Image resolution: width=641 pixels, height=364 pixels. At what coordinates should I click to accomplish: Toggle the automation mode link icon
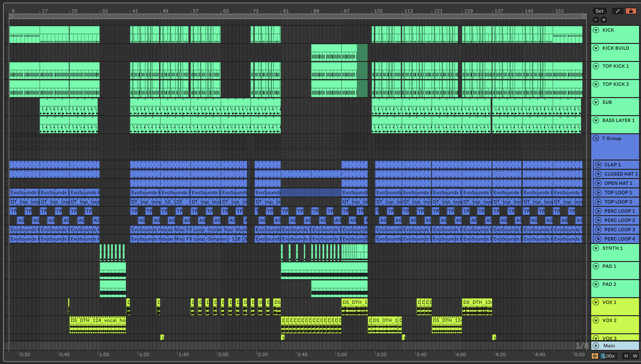pyautogui.click(x=618, y=11)
